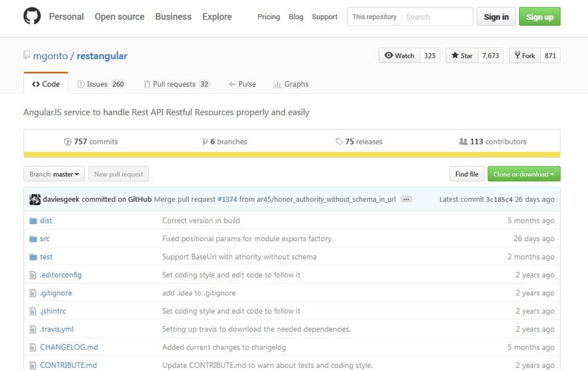Switch to the Code tab
The width and height of the screenshot is (588, 370).
(x=46, y=84)
